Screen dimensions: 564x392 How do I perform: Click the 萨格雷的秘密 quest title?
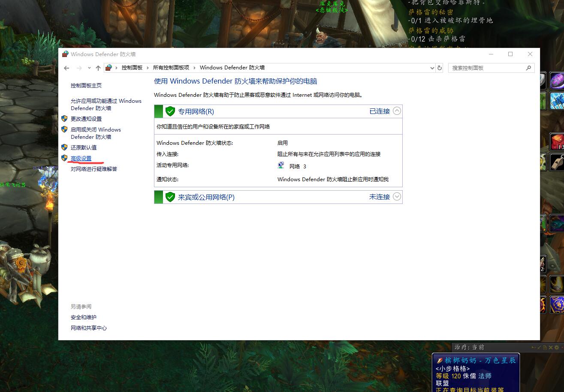431,12
